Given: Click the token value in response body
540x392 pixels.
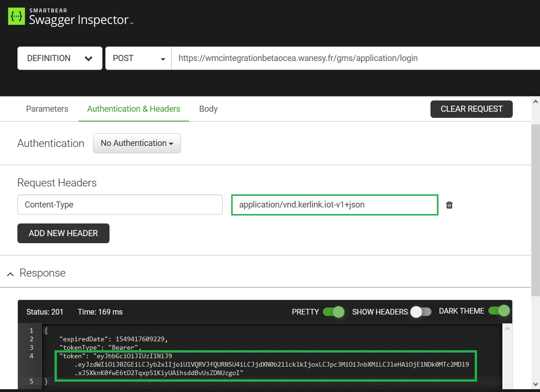Looking at the screenshot, I should pos(272,364).
